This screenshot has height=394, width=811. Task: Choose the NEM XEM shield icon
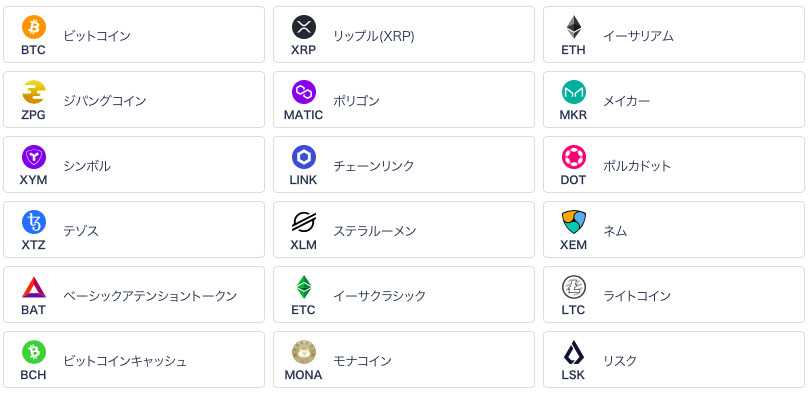pos(574,222)
